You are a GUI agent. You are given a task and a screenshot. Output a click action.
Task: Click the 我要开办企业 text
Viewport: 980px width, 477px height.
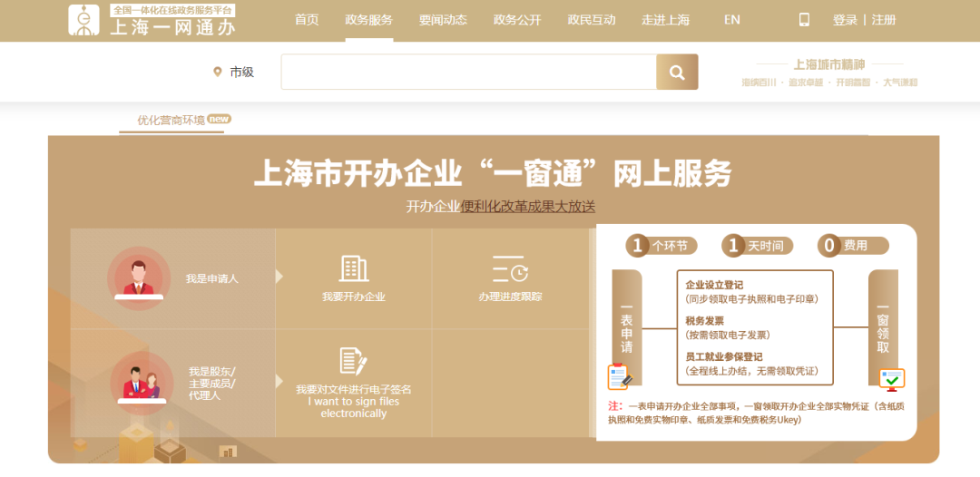click(354, 297)
